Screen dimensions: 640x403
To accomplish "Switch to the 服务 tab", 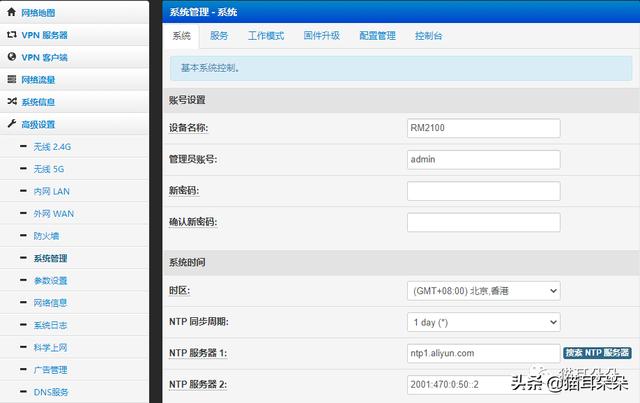I will pos(219,36).
